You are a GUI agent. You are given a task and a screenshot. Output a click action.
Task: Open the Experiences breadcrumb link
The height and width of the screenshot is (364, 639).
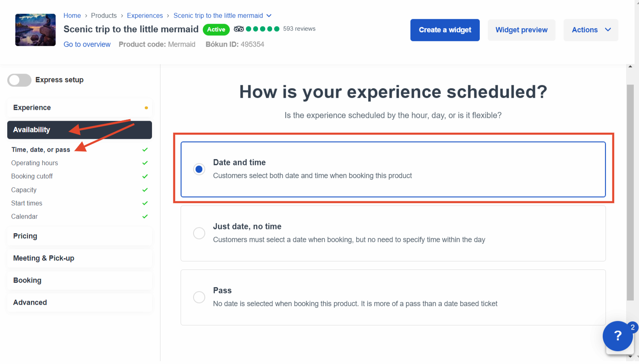pyautogui.click(x=145, y=16)
